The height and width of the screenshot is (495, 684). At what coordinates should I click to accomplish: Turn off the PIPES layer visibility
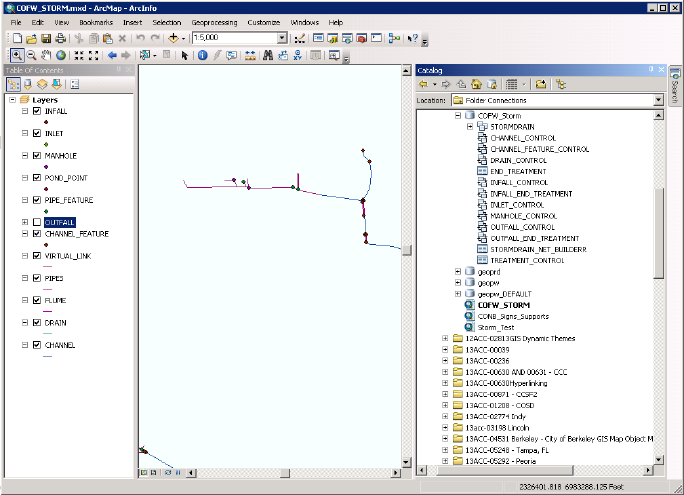[x=37, y=278]
